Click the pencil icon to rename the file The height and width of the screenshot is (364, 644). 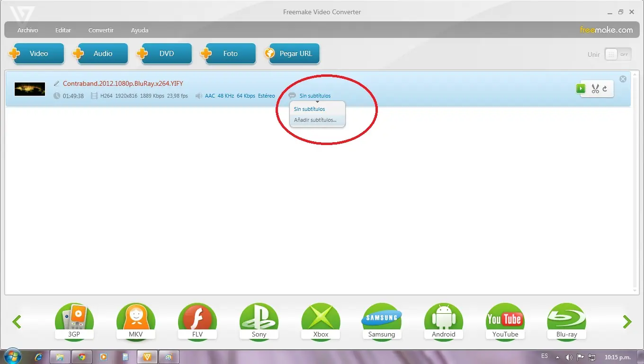57,83
